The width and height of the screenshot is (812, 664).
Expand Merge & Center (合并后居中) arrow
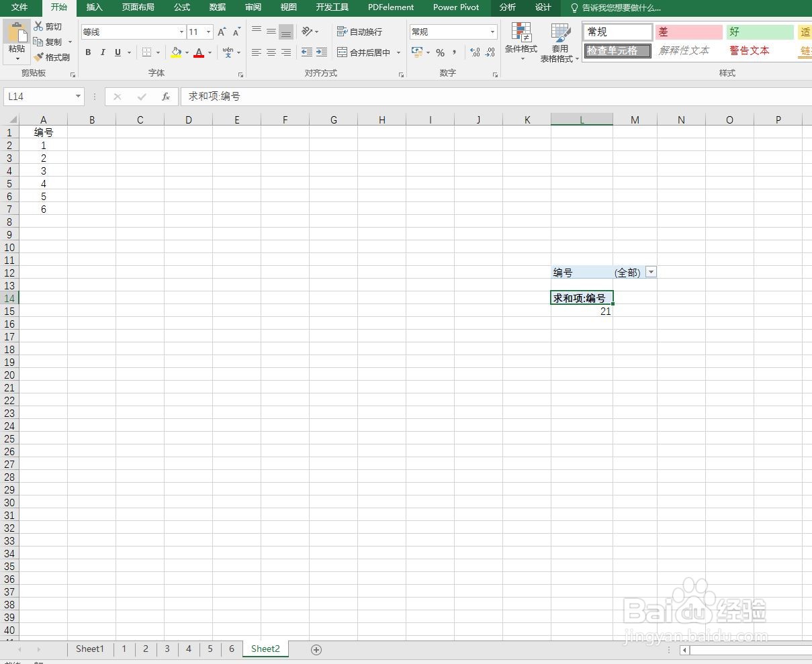click(x=398, y=52)
